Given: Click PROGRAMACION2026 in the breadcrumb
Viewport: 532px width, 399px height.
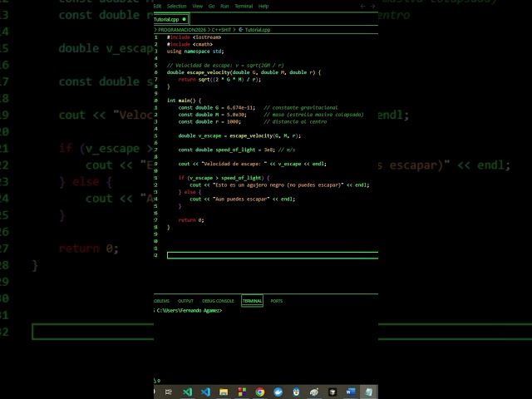Looking at the screenshot, I should (182, 30).
